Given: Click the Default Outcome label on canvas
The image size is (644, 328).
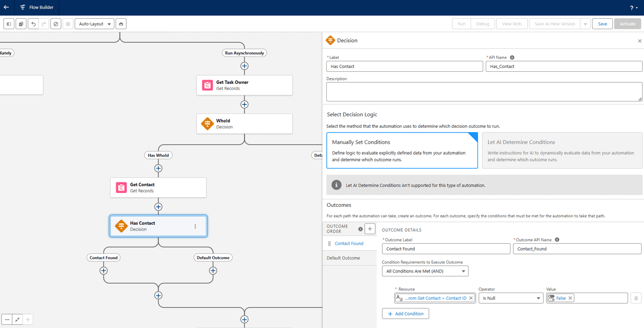Looking at the screenshot, I should 213,258.
